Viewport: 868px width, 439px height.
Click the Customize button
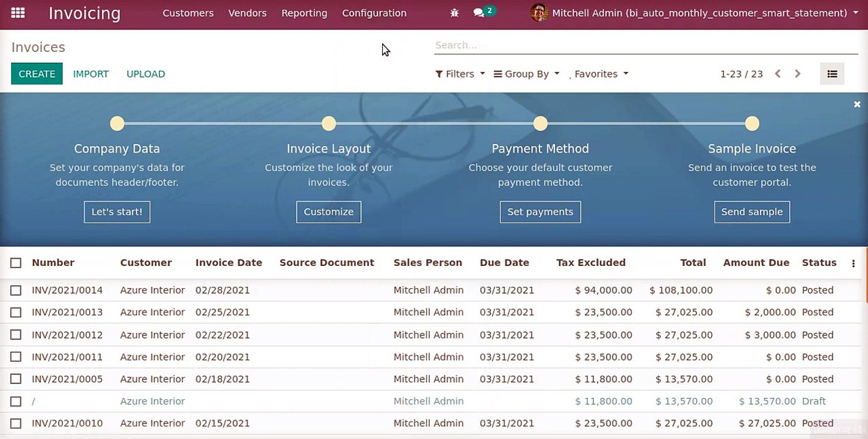(x=329, y=212)
